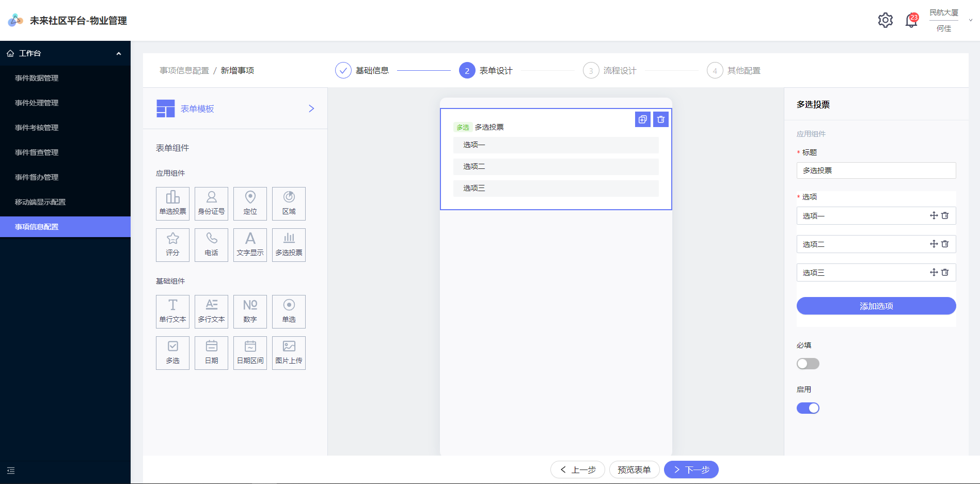The height and width of the screenshot is (484, 980).
Task: Delete the selected 多选投票 form block
Action: (661, 119)
